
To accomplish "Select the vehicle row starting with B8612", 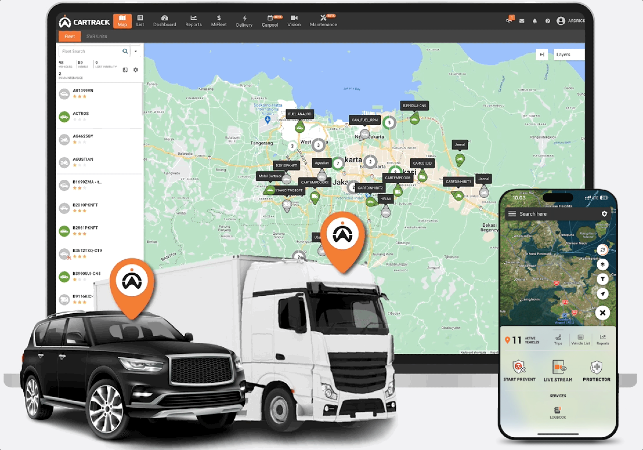I will [100, 254].
